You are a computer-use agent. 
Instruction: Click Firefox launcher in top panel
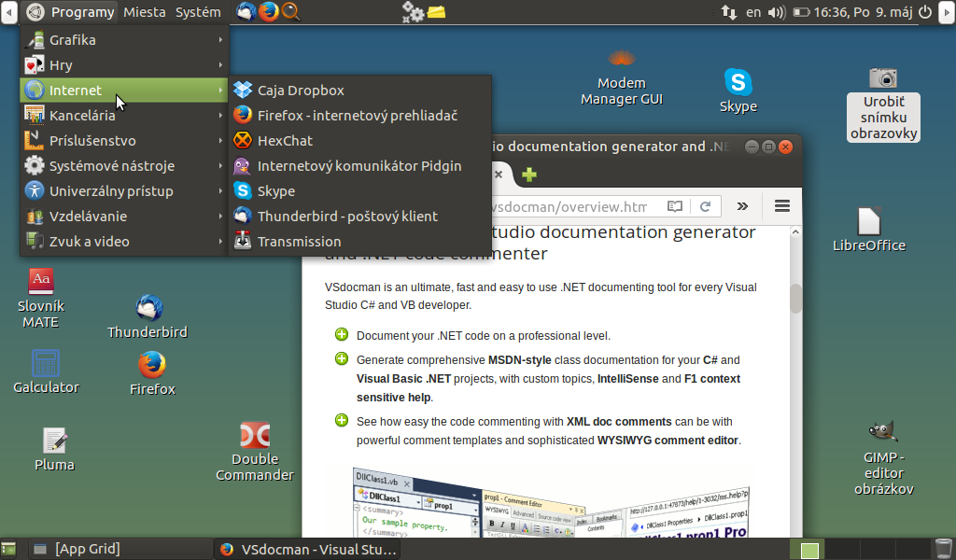tap(268, 11)
